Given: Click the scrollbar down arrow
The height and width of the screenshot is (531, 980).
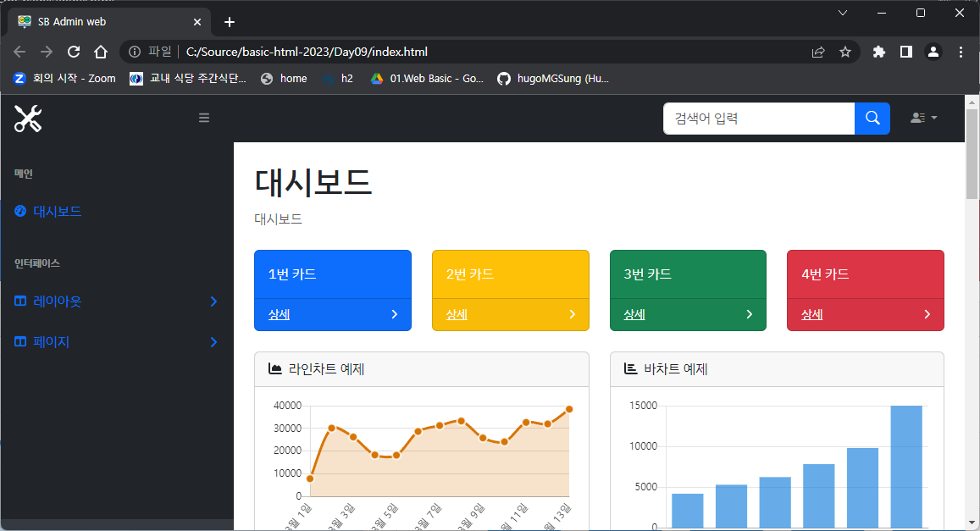Looking at the screenshot, I should (x=972, y=523).
